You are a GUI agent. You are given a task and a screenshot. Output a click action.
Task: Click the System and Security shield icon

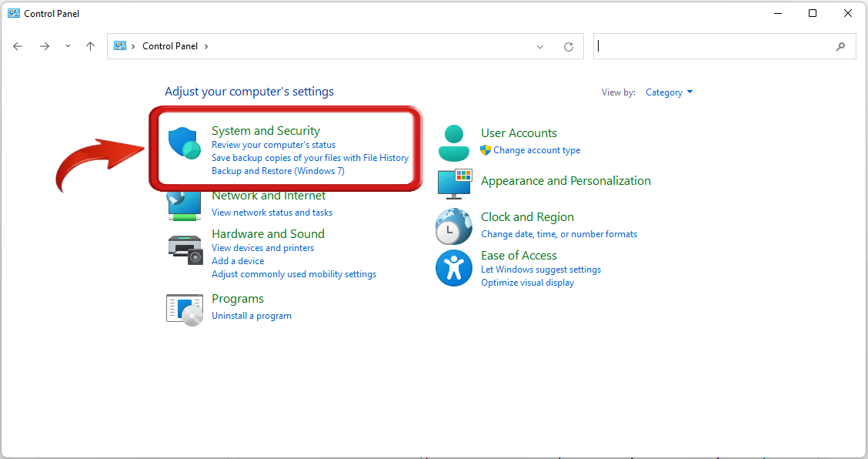tap(184, 143)
